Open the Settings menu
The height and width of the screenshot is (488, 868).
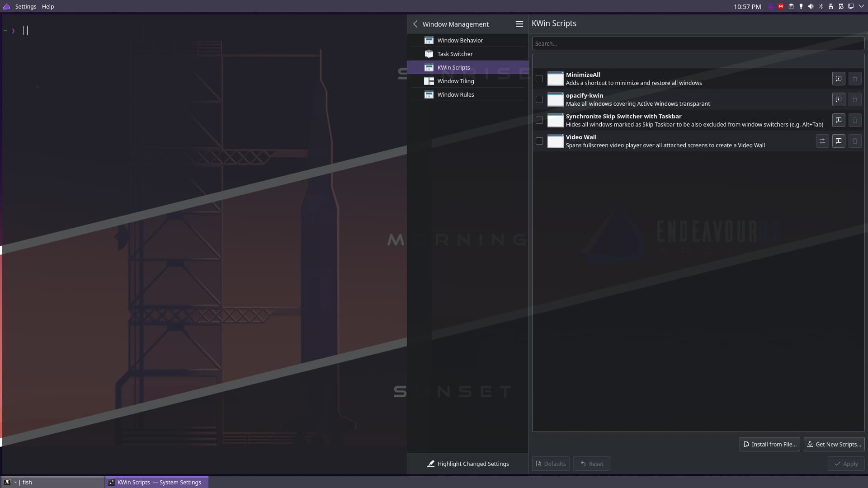click(x=26, y=6)
